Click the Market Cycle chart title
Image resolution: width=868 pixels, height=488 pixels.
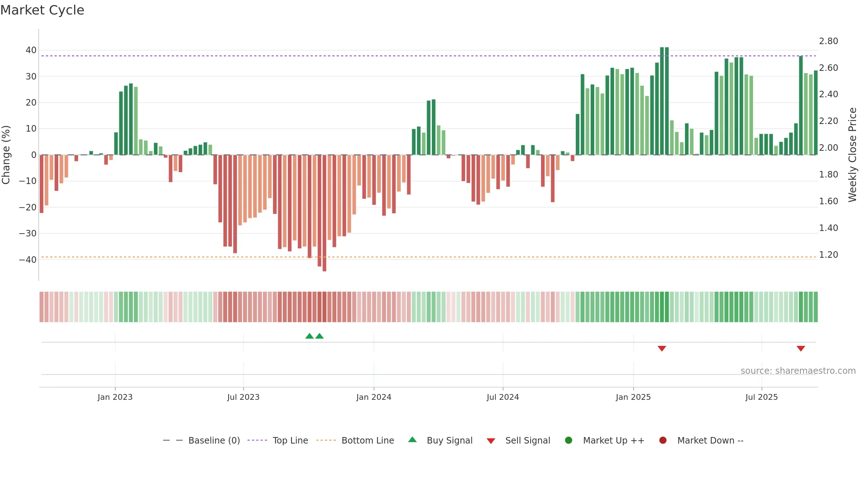click(42, 10)
